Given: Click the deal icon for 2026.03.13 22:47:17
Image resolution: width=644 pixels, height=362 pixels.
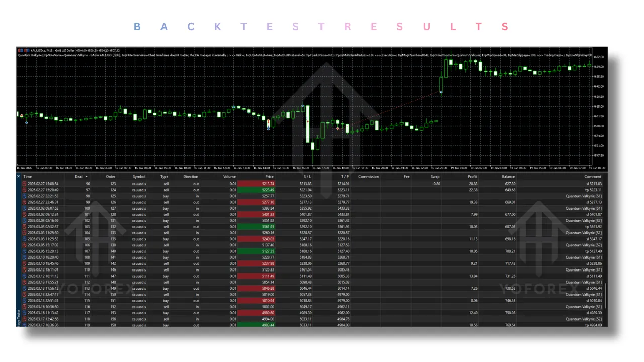Looking at the screenshot, I should point(25,294).
